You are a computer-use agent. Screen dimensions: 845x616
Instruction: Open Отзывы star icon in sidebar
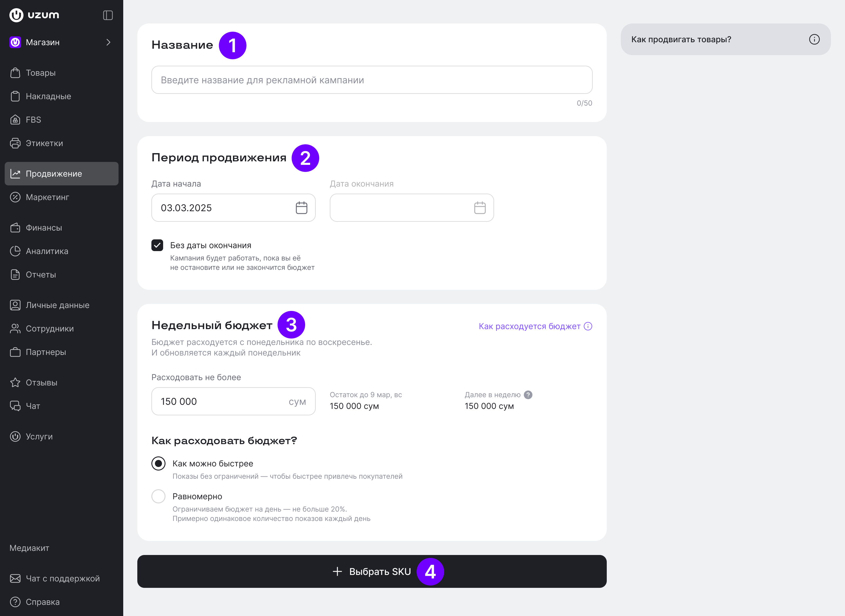[15, 383]
